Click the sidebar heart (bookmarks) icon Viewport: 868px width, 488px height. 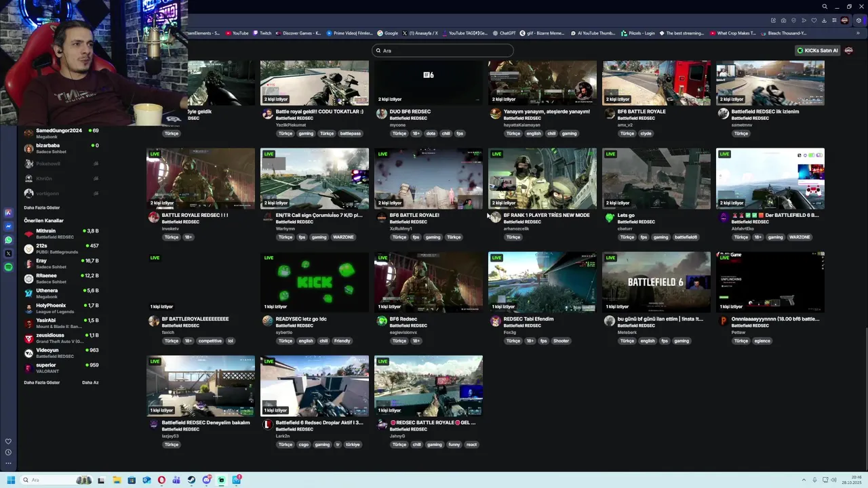(8, 441)
